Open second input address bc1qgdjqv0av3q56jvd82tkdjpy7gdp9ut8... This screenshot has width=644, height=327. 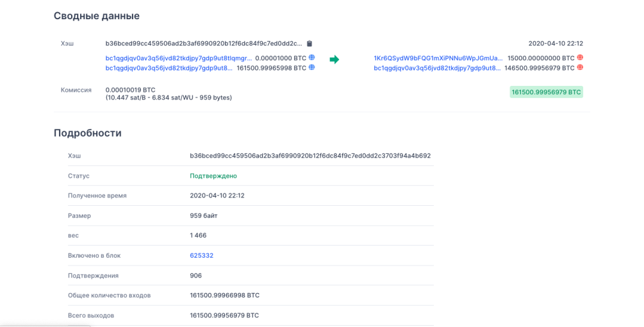coord(169,68)
